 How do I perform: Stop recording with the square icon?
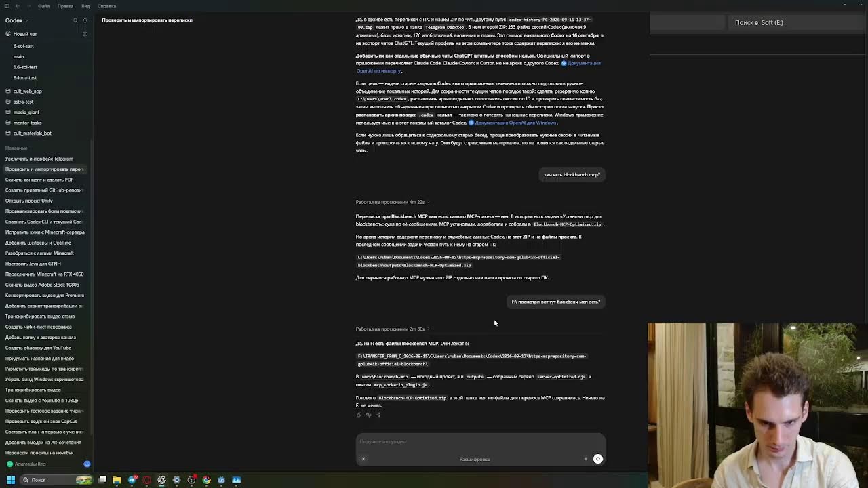586,459
